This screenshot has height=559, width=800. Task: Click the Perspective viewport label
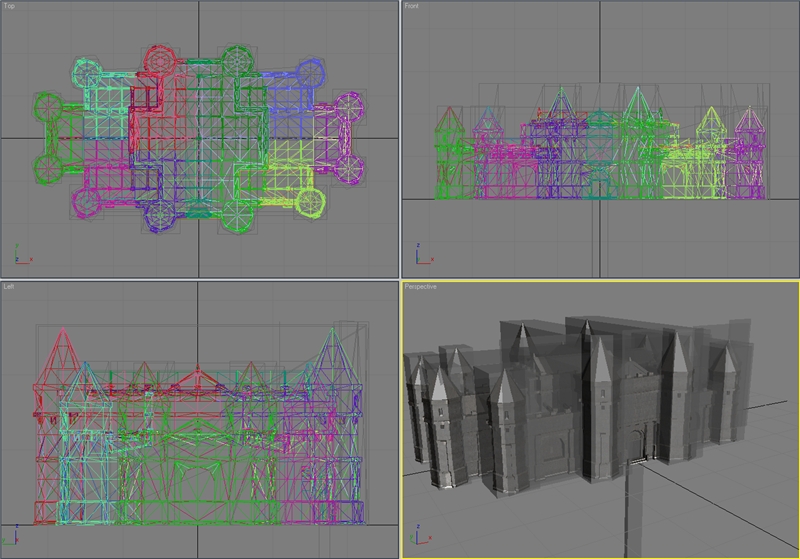click(x=421, y=287)
